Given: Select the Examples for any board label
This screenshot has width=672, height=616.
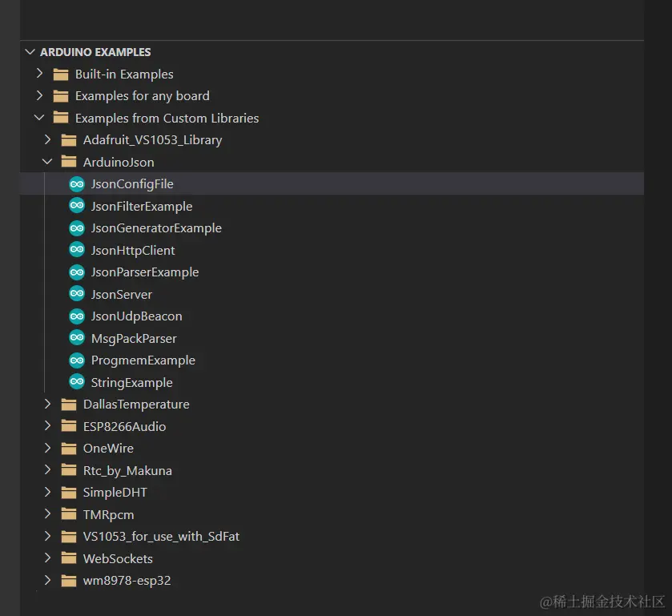Looking at the screenshot, I should click(143, 96).
